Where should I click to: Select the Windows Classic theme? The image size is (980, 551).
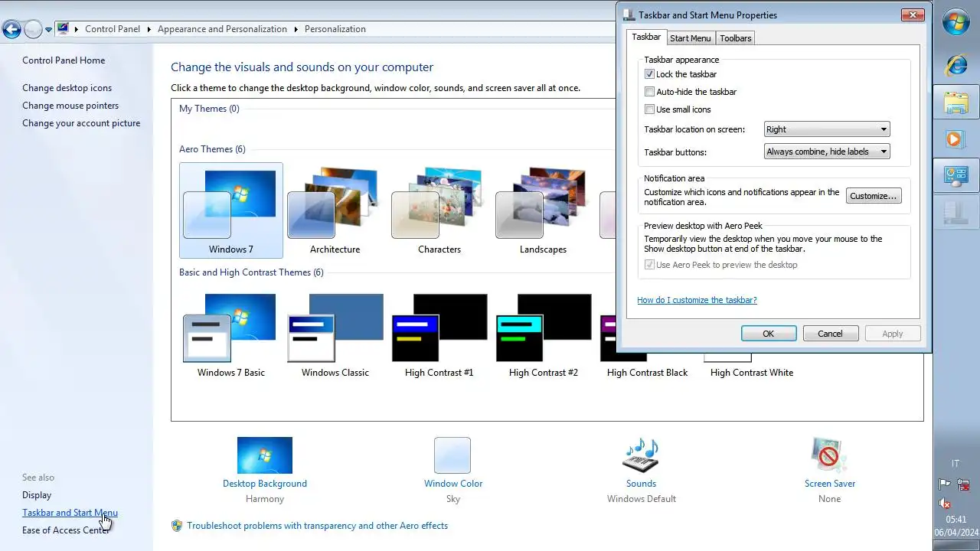(335, 335)
